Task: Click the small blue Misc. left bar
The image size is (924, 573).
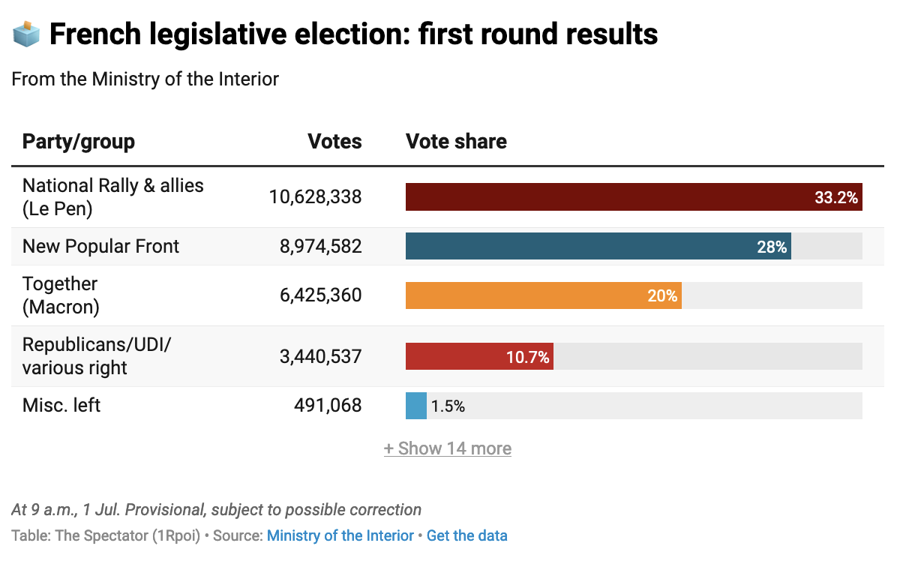Action: coord(416,406)
